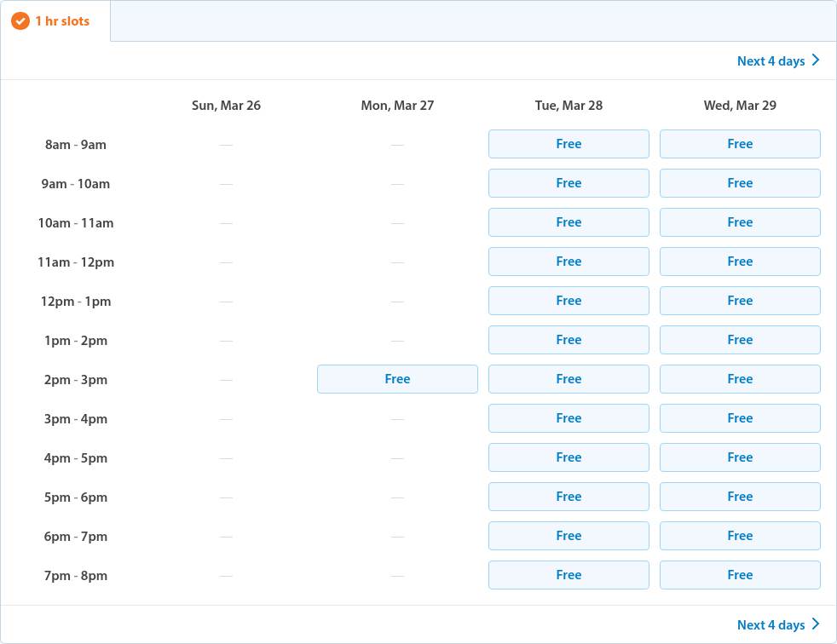Pick Tuesday Mar 28 2pm - 3pm Free slot
This screenshot has width=837, height=644.
click(569, 379)
